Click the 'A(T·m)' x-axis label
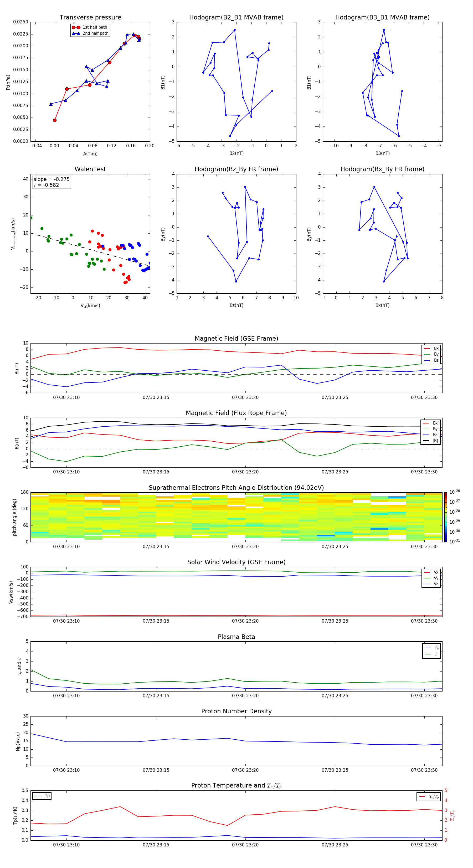The width and height of the screenshot is (473, 868). (90, 154)
